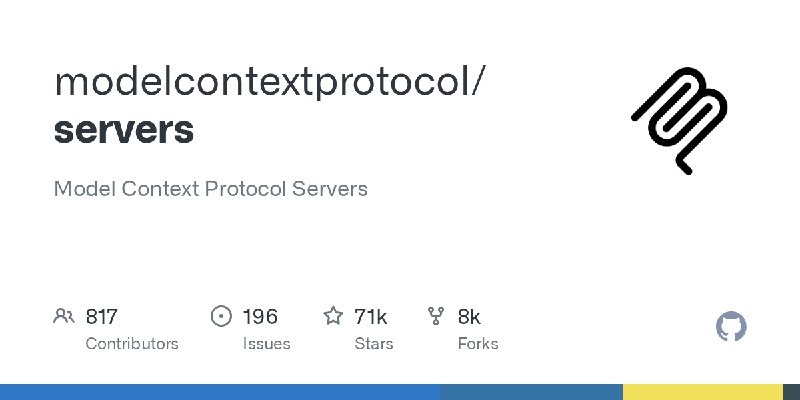Click the Model Context Protocol logo
The height and width of the screenshot is (400, 800).
(x=679, y=120)
